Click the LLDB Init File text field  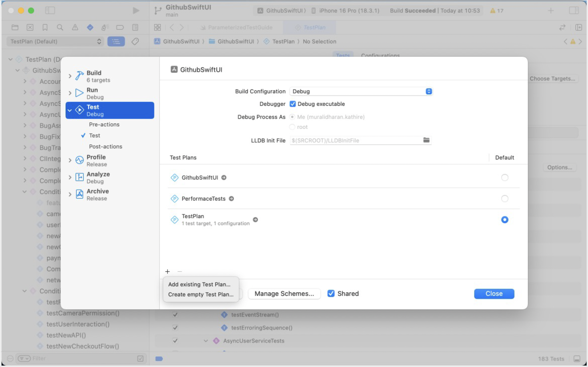(356, 141)
